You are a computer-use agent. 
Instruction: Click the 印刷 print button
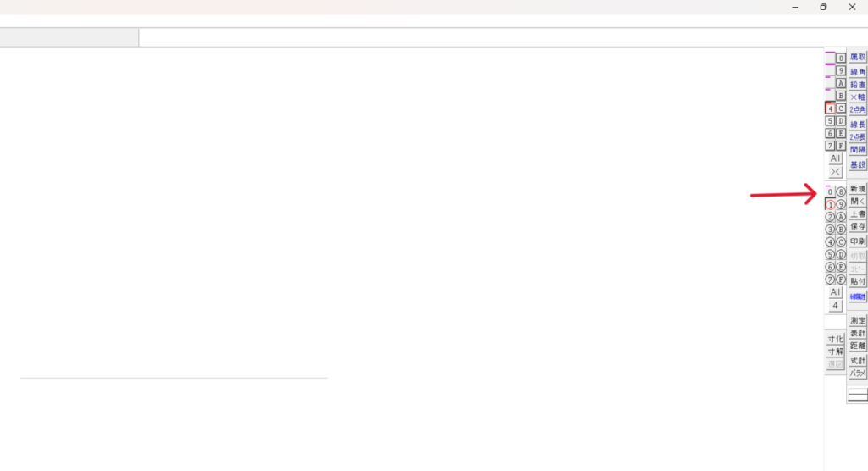858,241
